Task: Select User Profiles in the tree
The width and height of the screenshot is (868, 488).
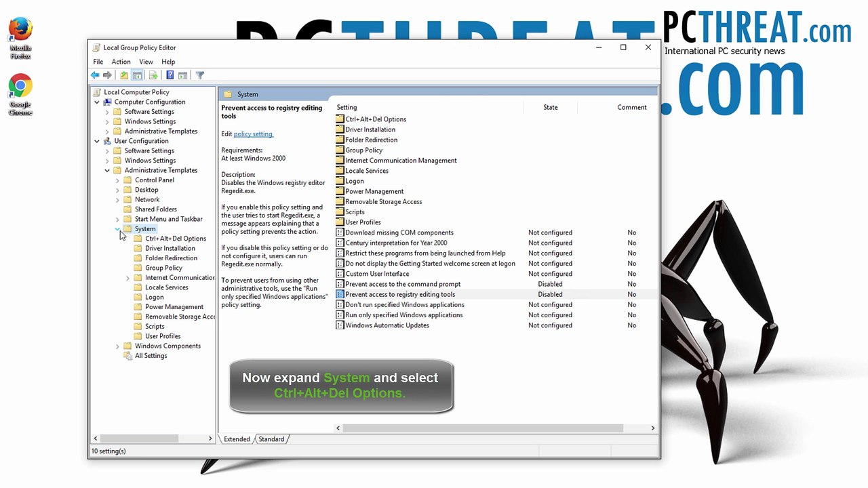Action: (163, 336)
